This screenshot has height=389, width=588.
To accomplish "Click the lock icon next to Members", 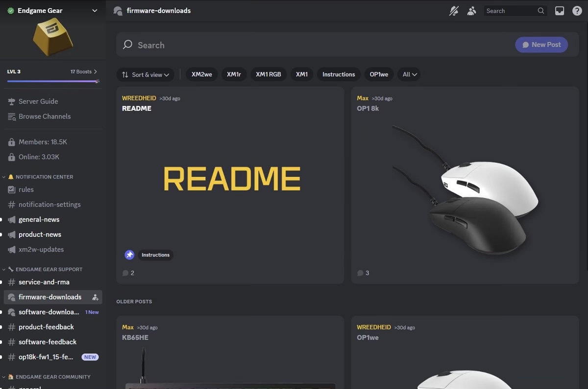I will coord(12,142).
